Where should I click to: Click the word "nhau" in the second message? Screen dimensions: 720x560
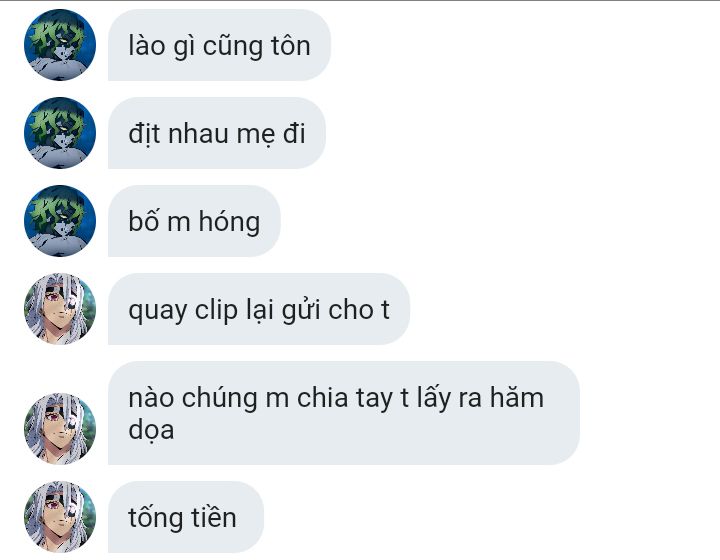[198, 134]
